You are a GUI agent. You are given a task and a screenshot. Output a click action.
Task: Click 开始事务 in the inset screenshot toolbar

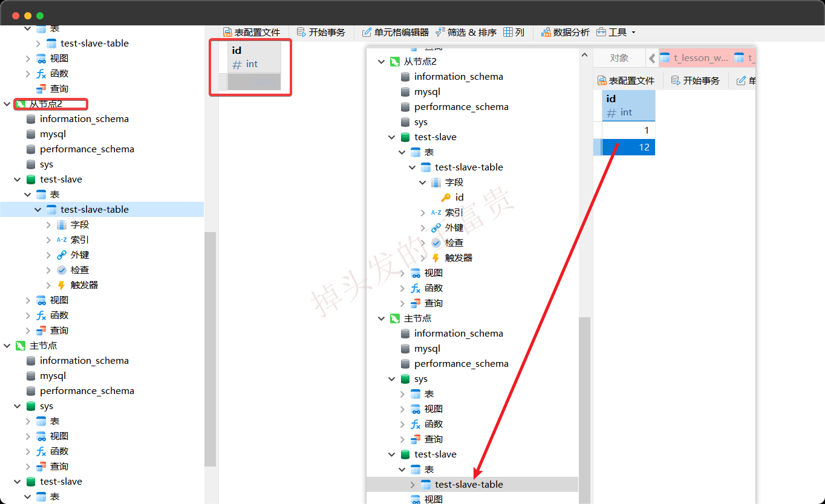695,80
